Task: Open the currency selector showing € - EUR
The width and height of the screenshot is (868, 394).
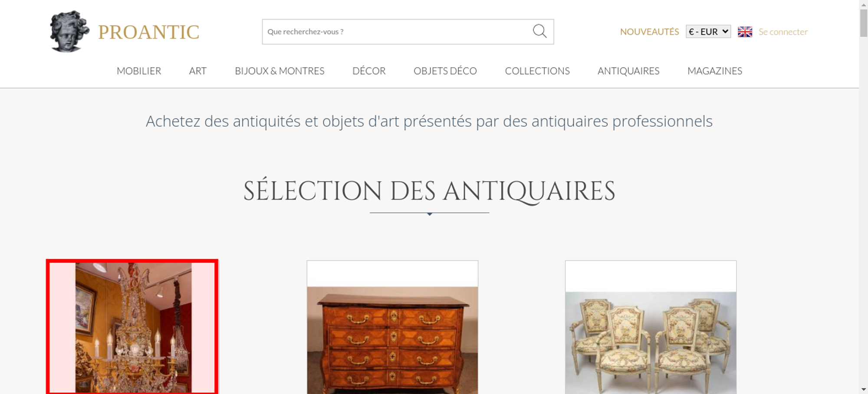Action: [x=708, y=32]
